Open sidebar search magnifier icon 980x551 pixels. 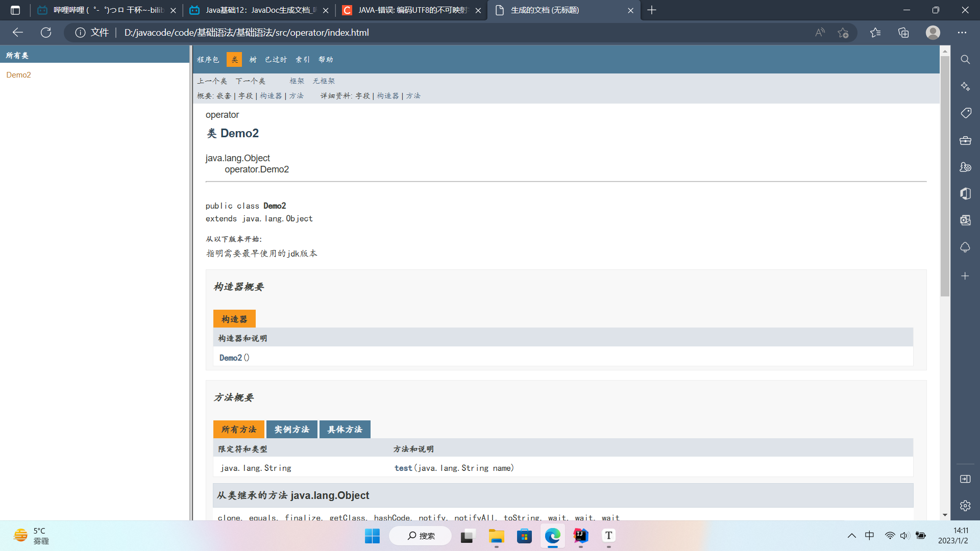[965, 60]
